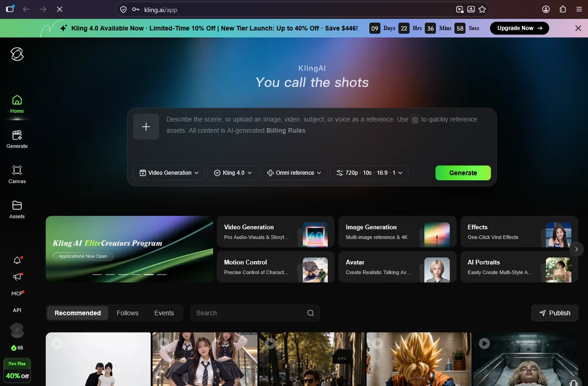The width and height of the screenshot is (588, 386).
Task: Click the Search input field
Action: pyautogui.click(x=255, y=313)
